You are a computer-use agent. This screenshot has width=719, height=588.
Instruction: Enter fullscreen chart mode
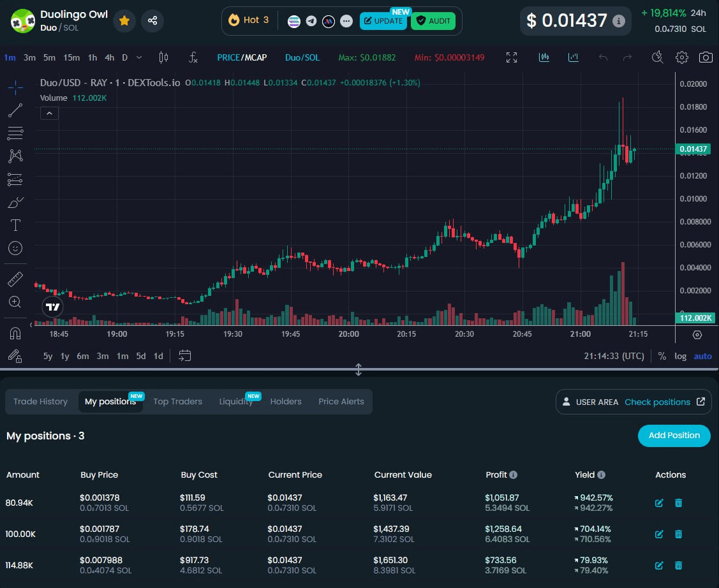click(512, 57)
